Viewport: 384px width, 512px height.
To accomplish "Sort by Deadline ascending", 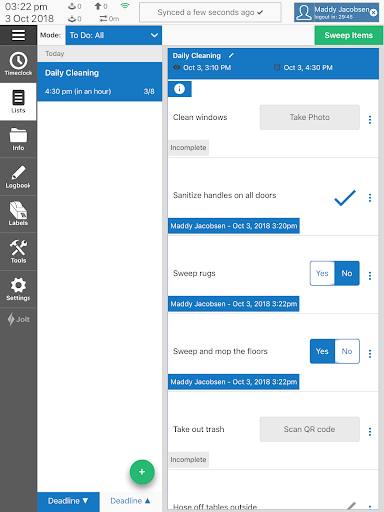I will pyautogui.click(x=130, y=501).
